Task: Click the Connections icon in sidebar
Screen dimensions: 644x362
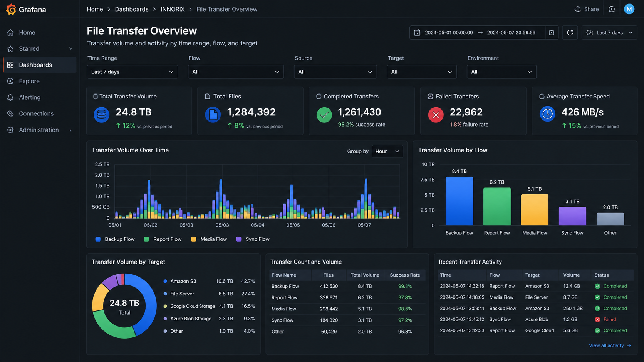Action: click(x=10, y=113)
